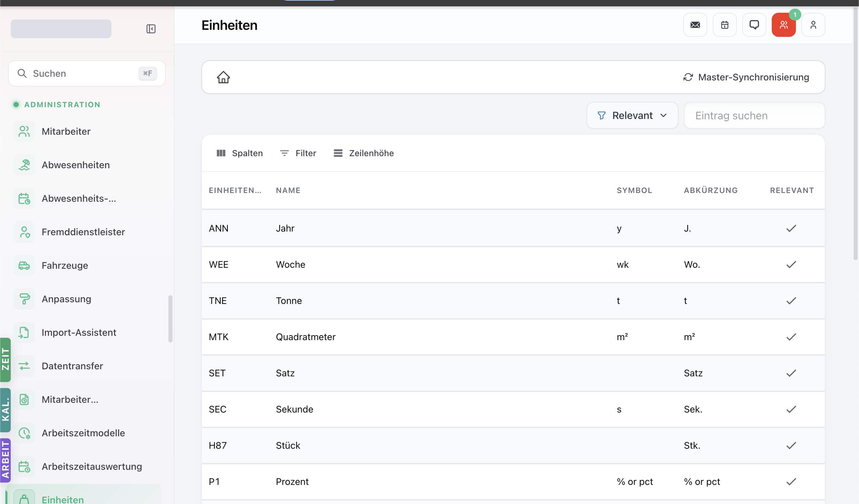Click the Master-Synchronisierung button
859x504 pixels.
tap(746, 77)
